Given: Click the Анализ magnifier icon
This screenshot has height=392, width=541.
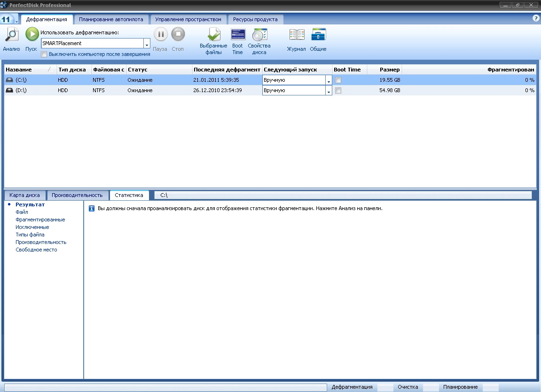Looking at the screenshot, I should [11, 34].
